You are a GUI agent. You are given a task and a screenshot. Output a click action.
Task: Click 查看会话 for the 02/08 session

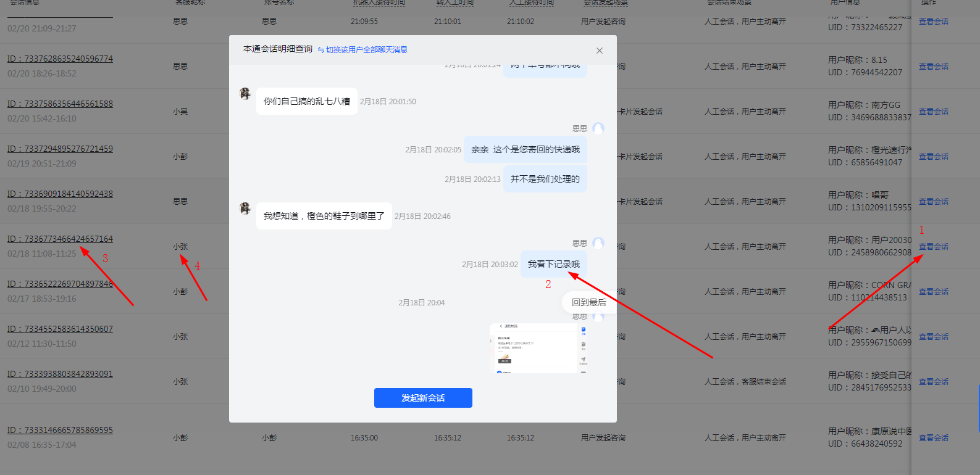tap(933, 438)
